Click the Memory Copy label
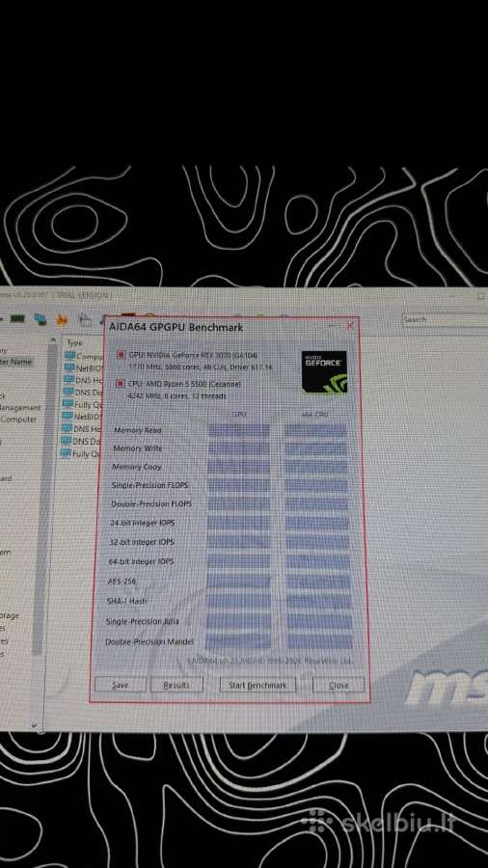The width and height of the screenshot is (488, 868). pyautogui.click(x=137, y=467)
